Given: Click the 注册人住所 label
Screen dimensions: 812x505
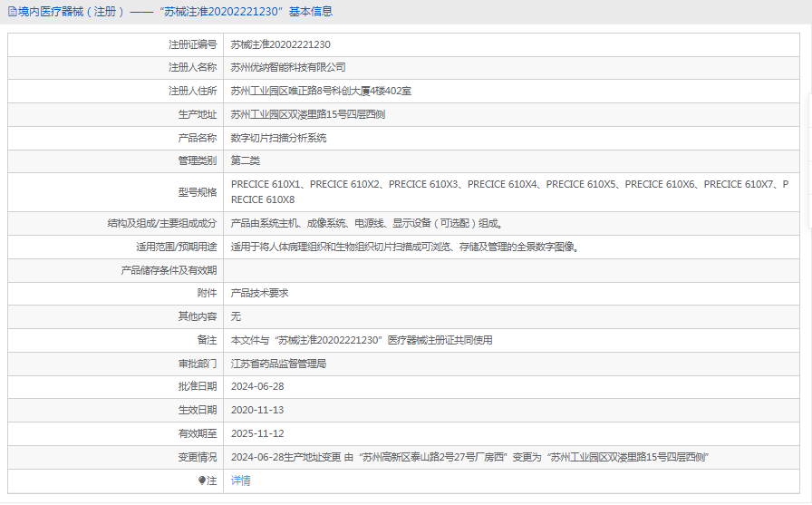Looking at the screenshot, I should 193,92.
